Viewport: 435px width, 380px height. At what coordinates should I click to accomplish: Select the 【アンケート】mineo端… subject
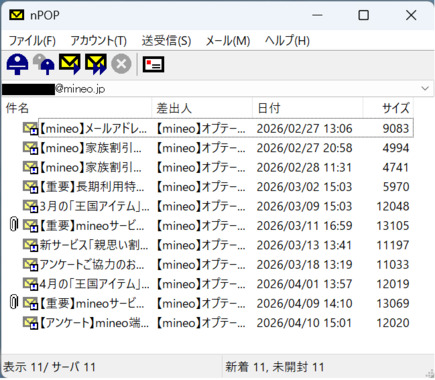coord(94,323)
